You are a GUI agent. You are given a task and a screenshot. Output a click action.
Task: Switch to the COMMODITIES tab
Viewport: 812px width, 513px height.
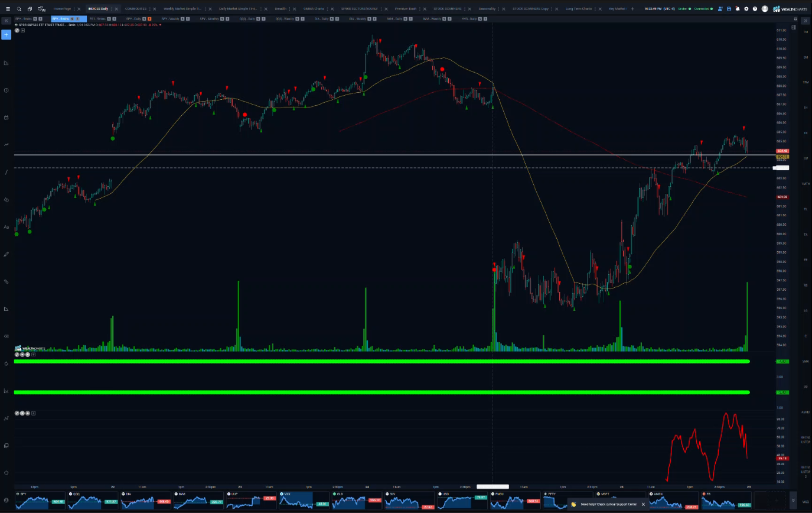(x=136, y=9)
